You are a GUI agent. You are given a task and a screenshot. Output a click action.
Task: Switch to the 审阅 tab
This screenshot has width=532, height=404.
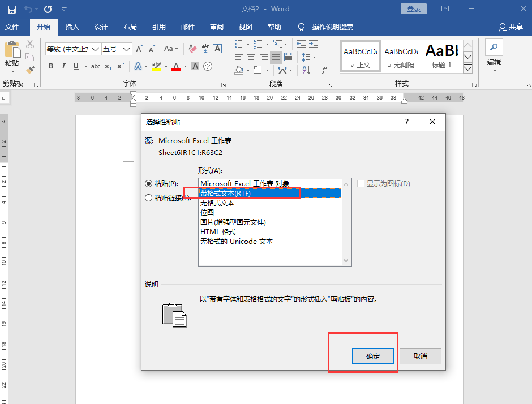217,27
